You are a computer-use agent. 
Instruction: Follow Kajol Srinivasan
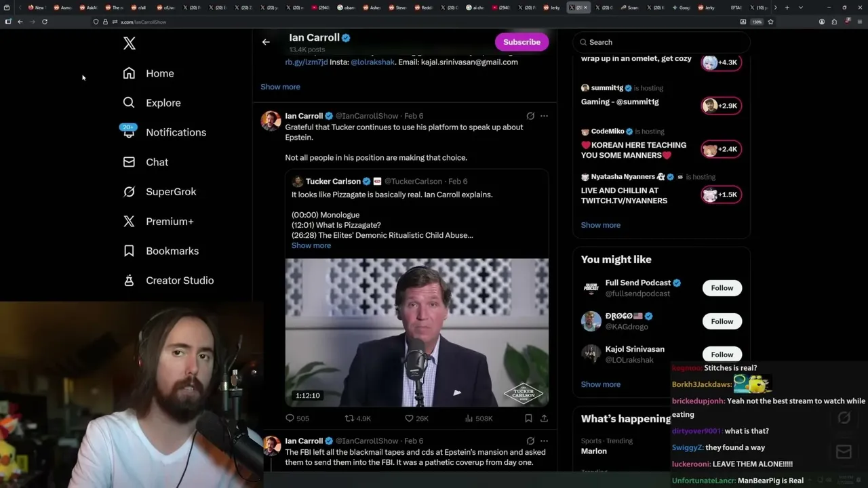(x=722, y=354)
